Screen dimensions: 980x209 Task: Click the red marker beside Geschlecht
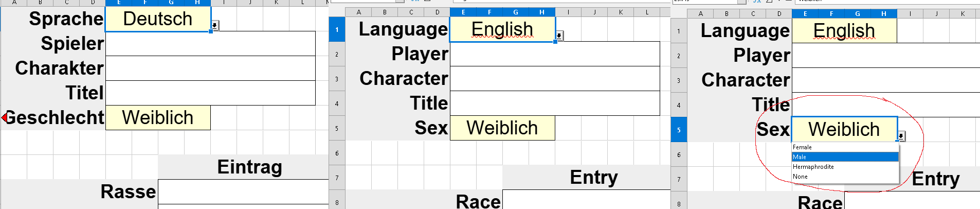point(5,118)
